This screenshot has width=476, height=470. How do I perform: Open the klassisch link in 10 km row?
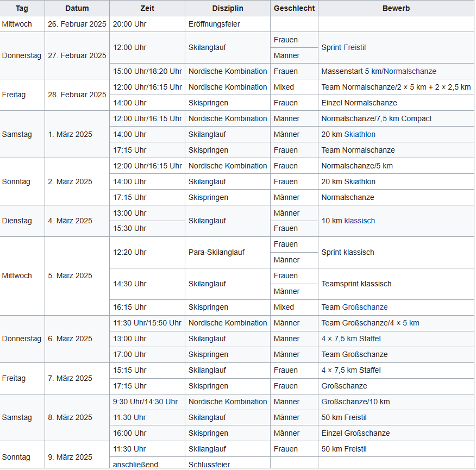[x=359, y=221]
